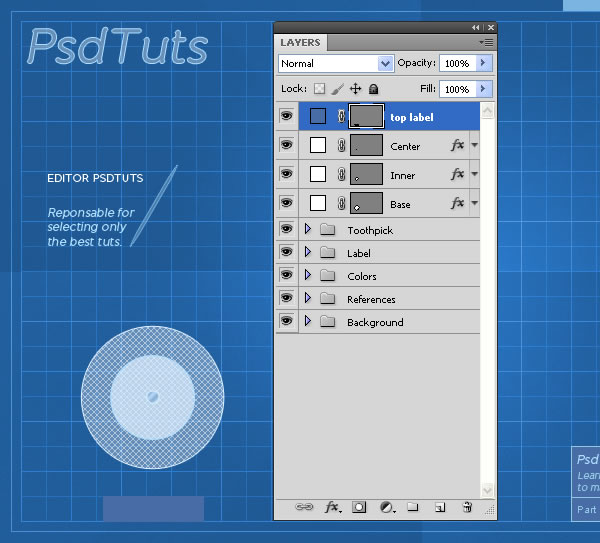The image size is (600, 543).
Task: Hide the Colors group
Action: pyautogui.click(x=287, y=275)
